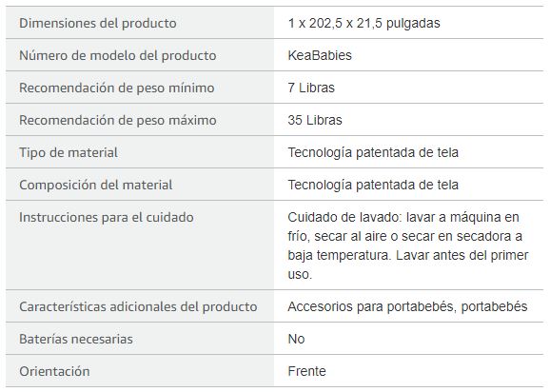Screen dimensions: 550x392
Task: Select the '1 x 202,5 x 21,5 pulgadas' value
Action: pyautogui.click(x=363, y=23)
